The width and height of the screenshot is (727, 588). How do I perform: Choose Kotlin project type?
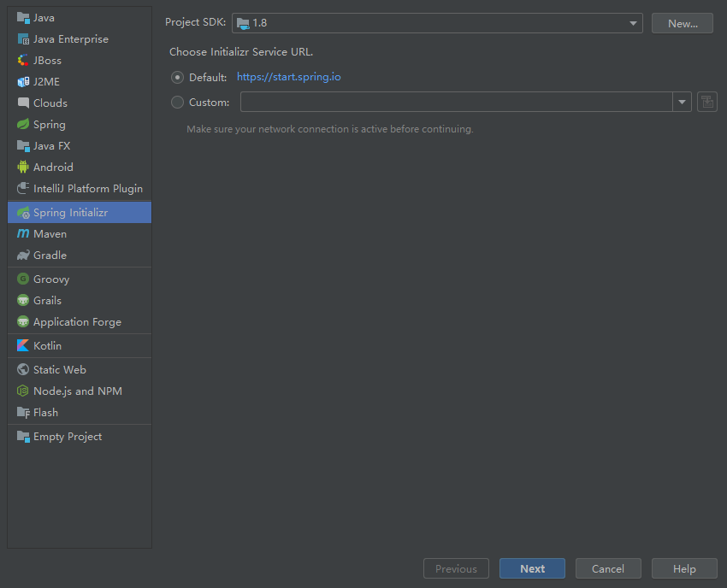(x=80, y=345)
